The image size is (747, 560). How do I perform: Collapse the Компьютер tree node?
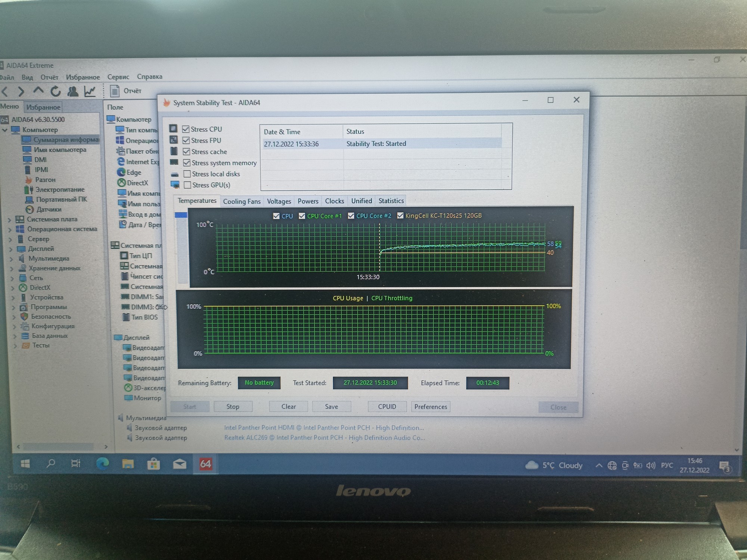click(5, 130)
